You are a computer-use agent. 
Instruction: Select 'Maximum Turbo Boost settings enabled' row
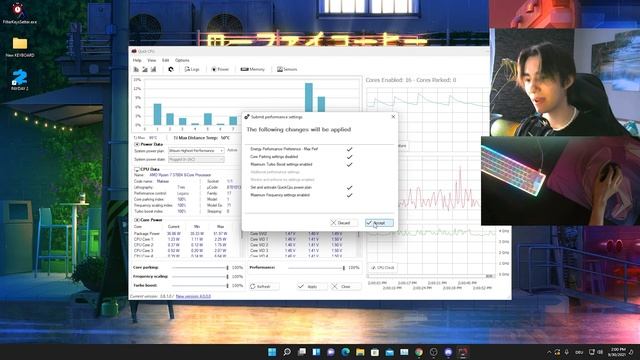pyautogui.click(x=301, y=164)
